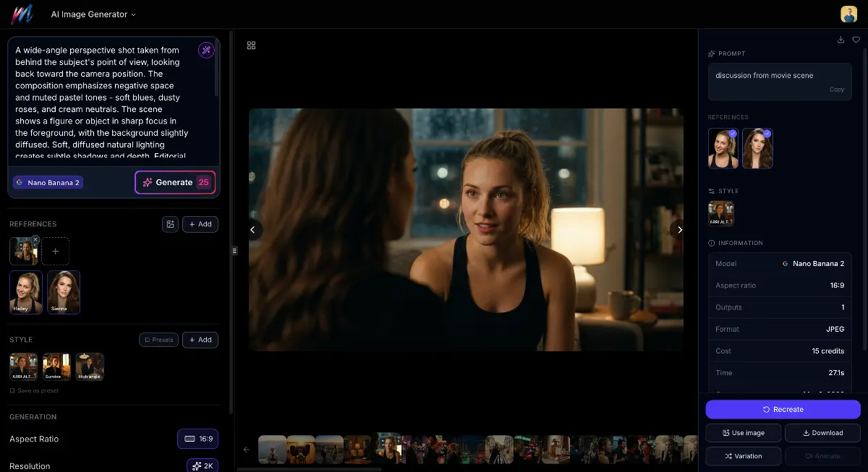Toggle the Sunrise style preset
Viewport: 868px width, 472px height.
point(56,366)
